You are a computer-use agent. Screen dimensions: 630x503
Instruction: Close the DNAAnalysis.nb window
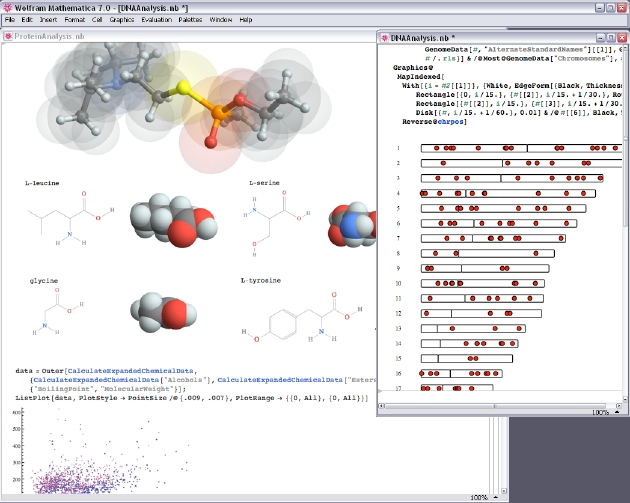point(622,38)
